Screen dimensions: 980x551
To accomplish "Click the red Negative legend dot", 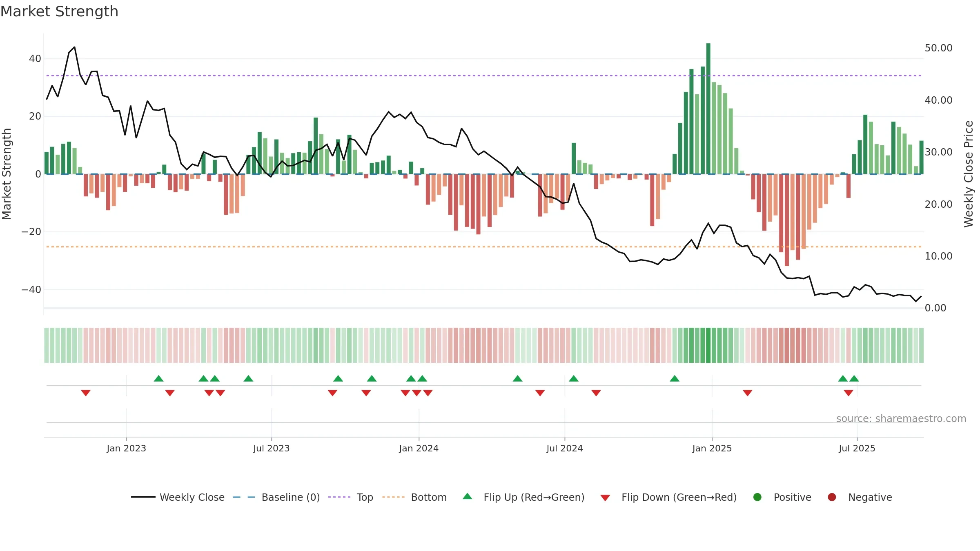I will (832, 497).
